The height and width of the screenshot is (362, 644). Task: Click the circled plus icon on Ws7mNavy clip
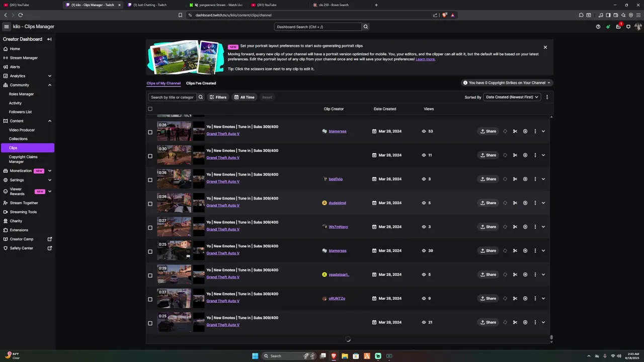click(x=525, y=227)
